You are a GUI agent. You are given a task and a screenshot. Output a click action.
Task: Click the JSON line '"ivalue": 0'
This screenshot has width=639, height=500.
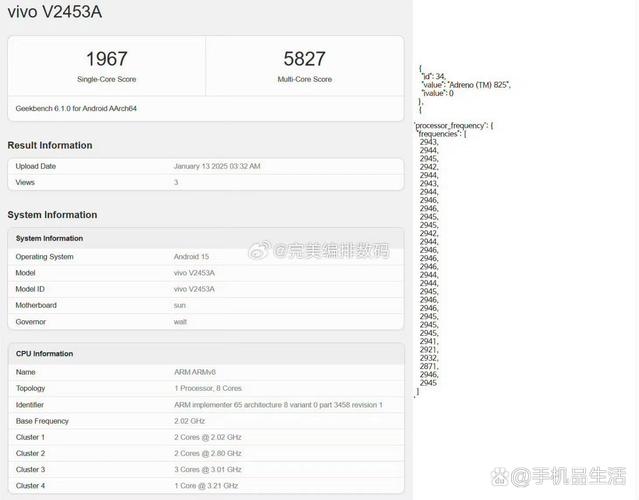tap(438, 93)
